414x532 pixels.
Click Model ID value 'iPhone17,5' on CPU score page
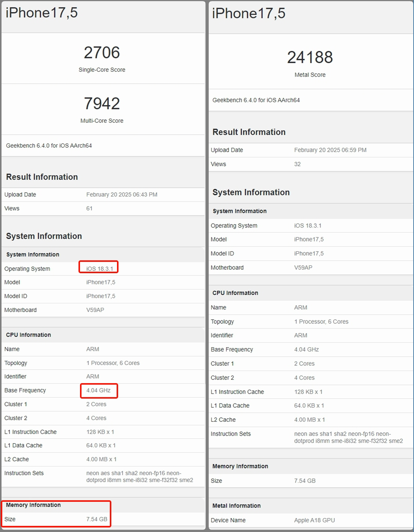pos(100,296)
